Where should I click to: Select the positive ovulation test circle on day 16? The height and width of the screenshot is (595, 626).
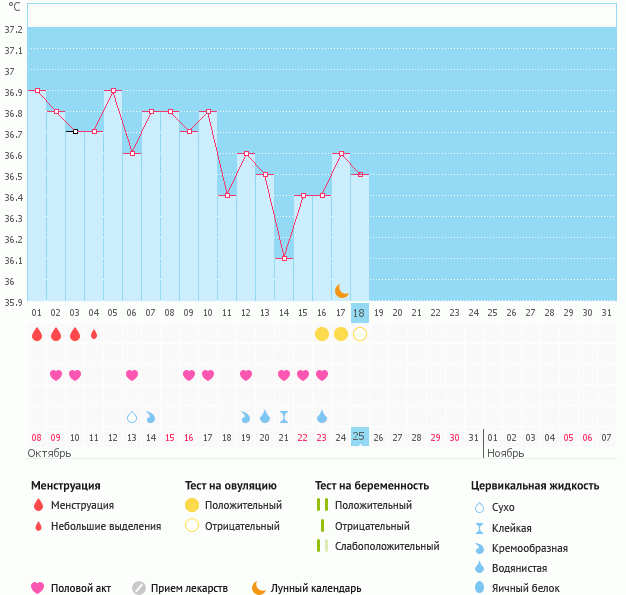322,333
